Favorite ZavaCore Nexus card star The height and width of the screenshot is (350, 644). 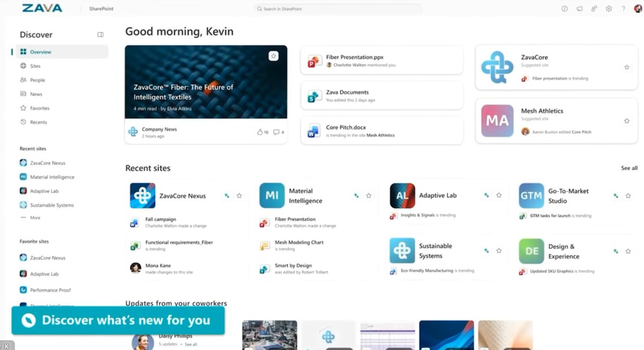point(239,196)
